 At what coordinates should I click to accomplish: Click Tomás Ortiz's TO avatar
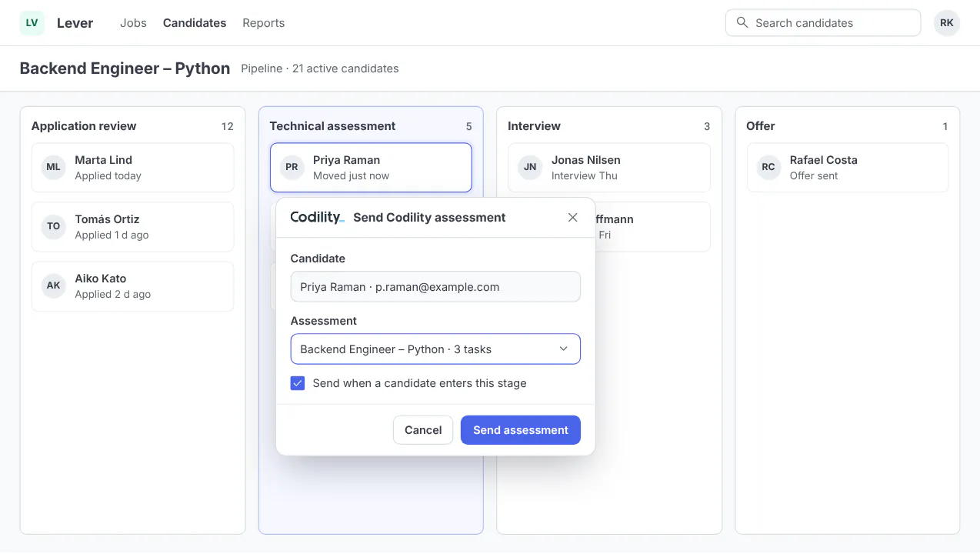(53, 226)
